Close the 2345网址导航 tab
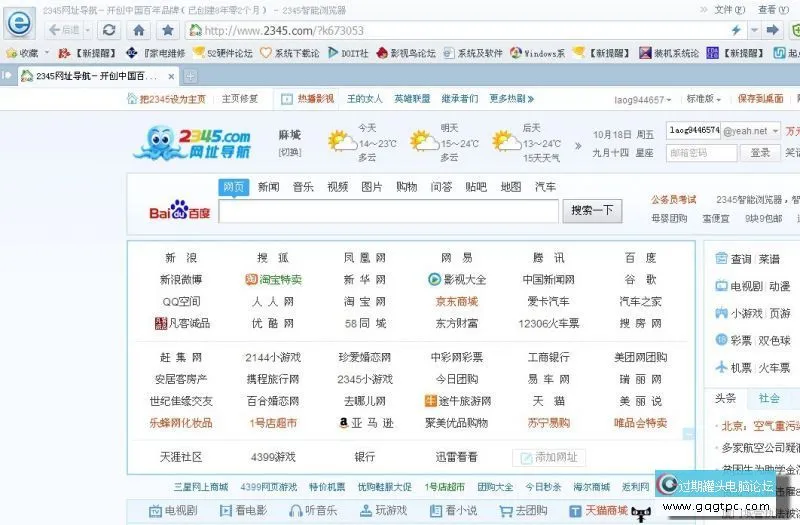This screenshot has width=800, height=525. 171,77
